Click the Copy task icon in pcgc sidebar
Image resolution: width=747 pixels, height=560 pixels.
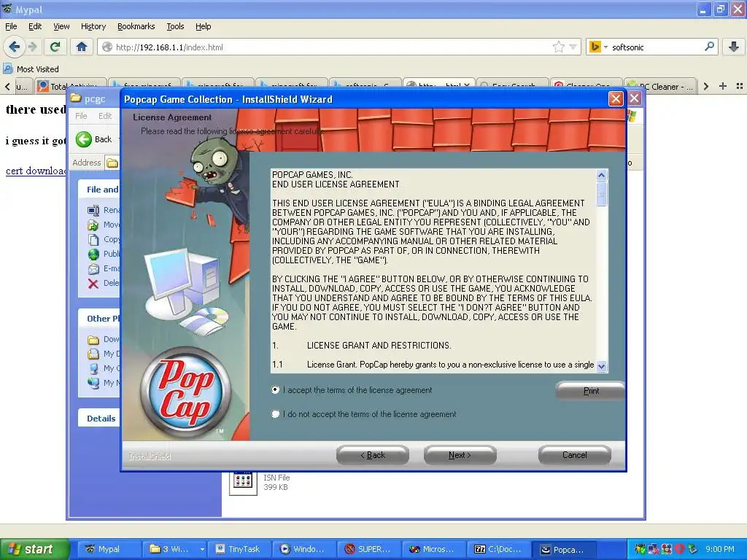tap(93, 239)
